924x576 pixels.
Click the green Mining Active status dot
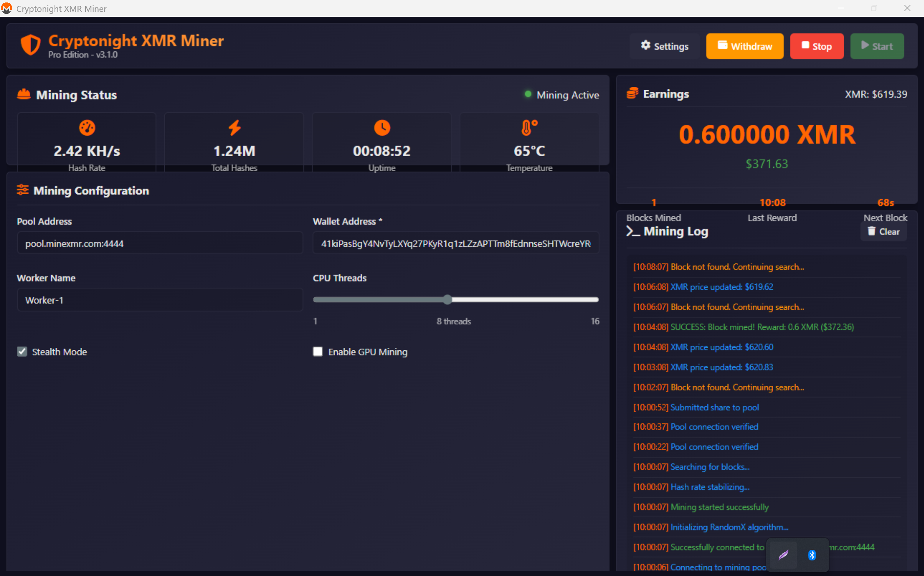(x=528, y=94)
